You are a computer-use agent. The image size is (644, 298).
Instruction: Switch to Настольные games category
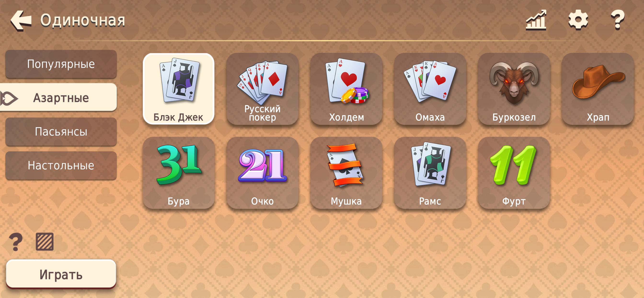[x=61, y=166]
